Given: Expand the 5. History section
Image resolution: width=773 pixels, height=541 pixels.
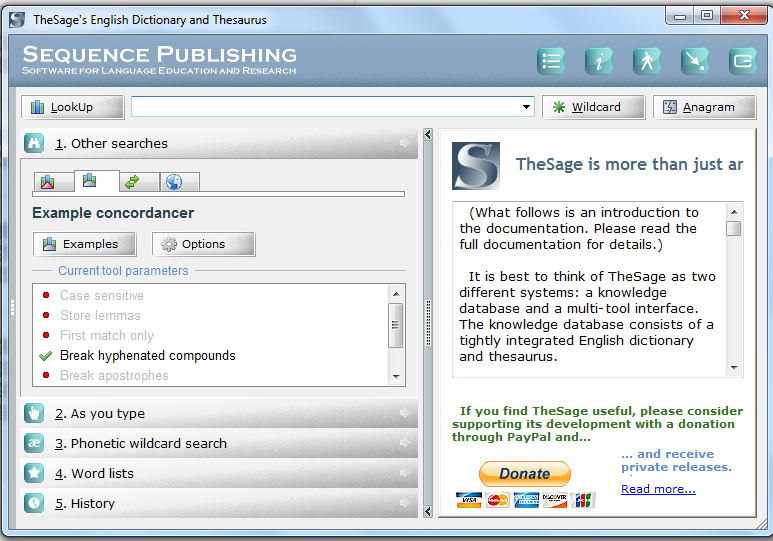Looking at the screenshot, I should [219, 503].
